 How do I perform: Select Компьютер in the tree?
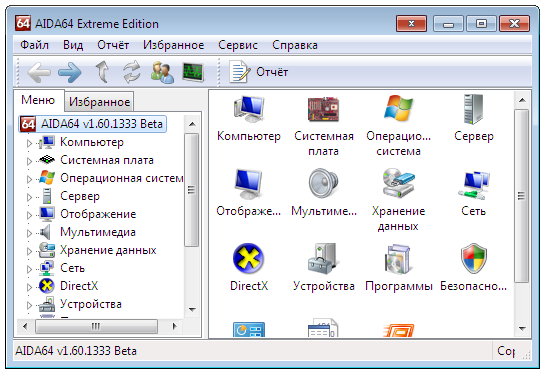coord(92,142)
